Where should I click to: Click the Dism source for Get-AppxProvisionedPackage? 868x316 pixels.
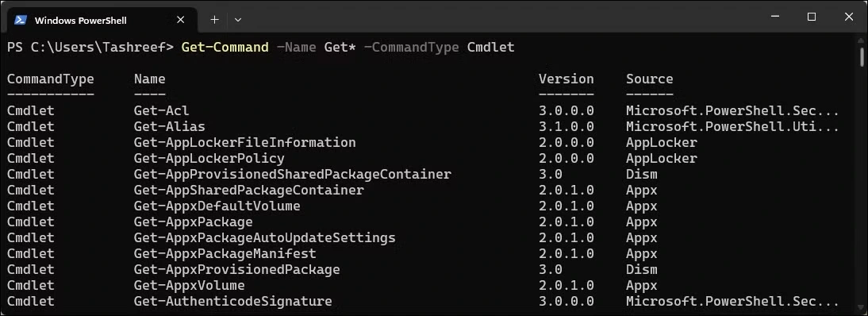click(x=642, y=269)
